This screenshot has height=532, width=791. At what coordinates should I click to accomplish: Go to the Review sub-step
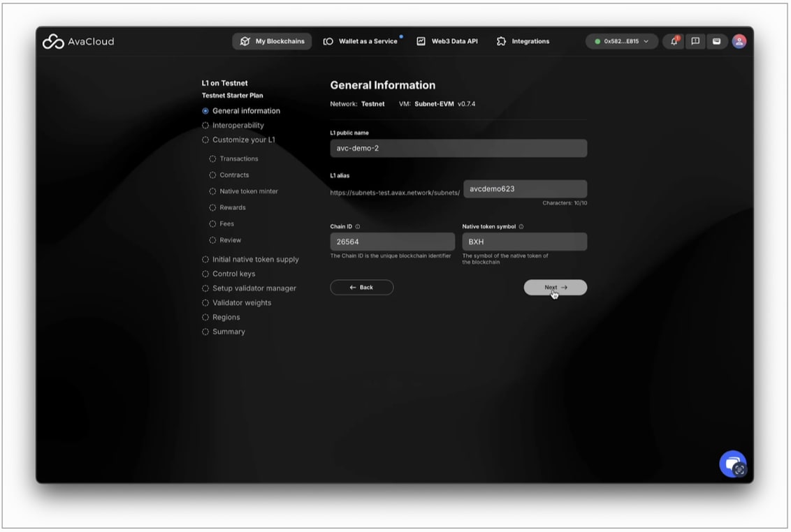coord(225,240)
